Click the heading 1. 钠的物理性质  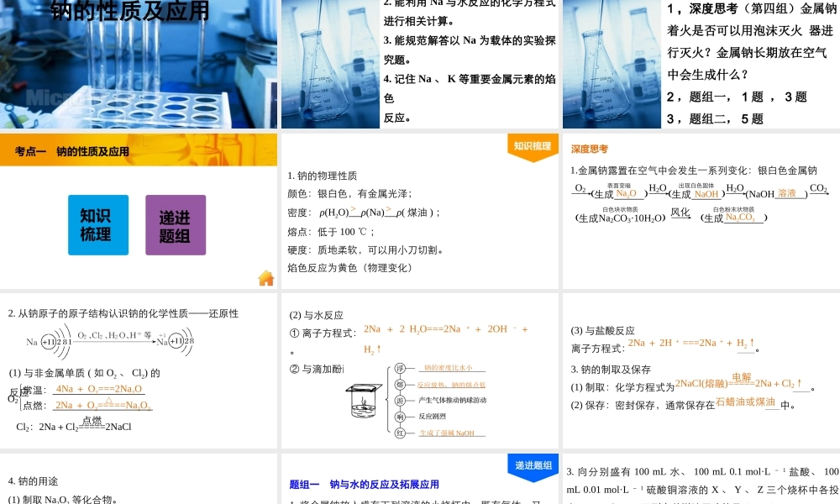322,176
